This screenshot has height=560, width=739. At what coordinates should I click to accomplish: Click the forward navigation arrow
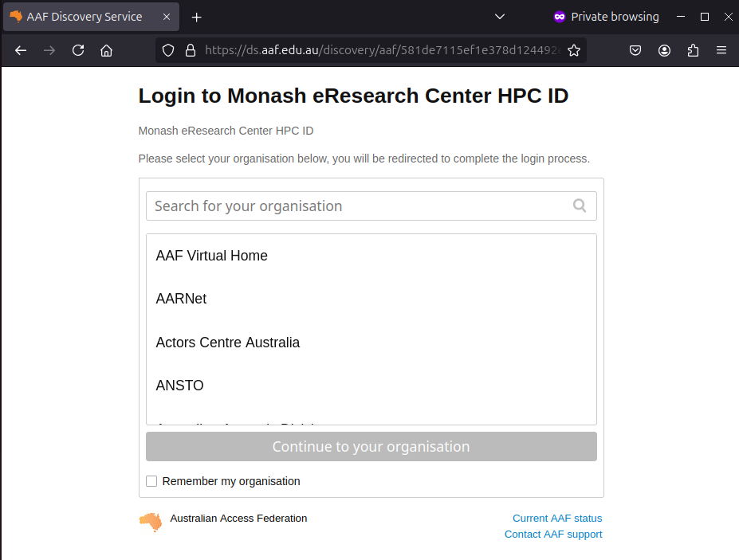pyautogui.click(x=49, y=49)
